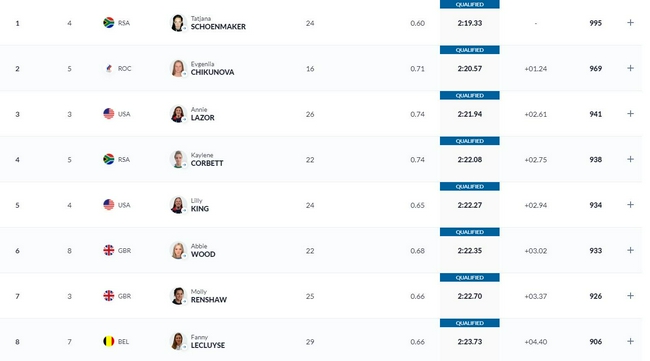Viewport: 650px width, 361px height.
Task: Expand Schoenmaker's row with plus icon
Action: (630, 23)
